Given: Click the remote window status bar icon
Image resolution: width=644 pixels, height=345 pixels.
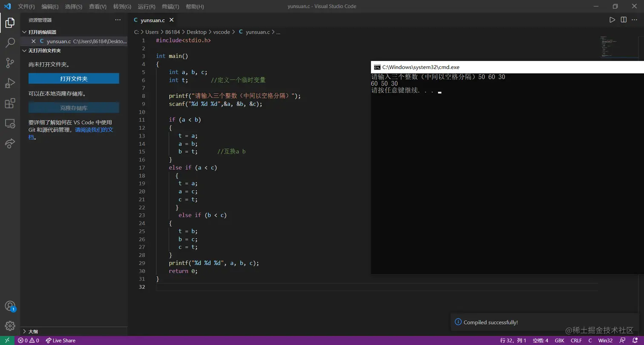Looking at the screenshot, I should tap(7, 340).
